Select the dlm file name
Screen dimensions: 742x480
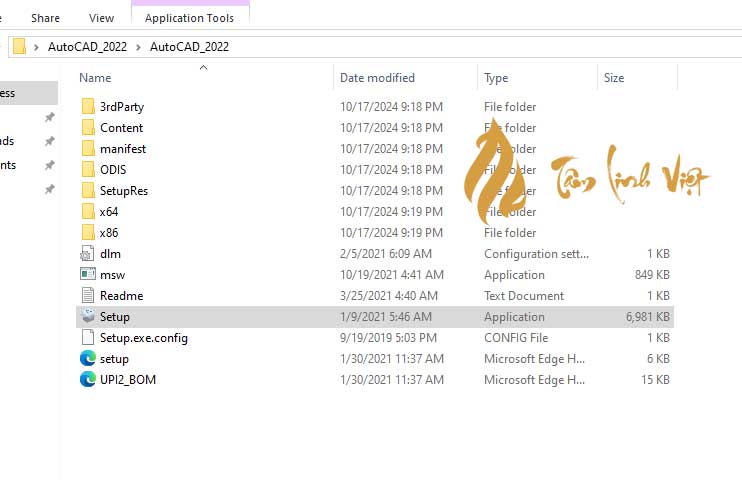tap(110, 254)
